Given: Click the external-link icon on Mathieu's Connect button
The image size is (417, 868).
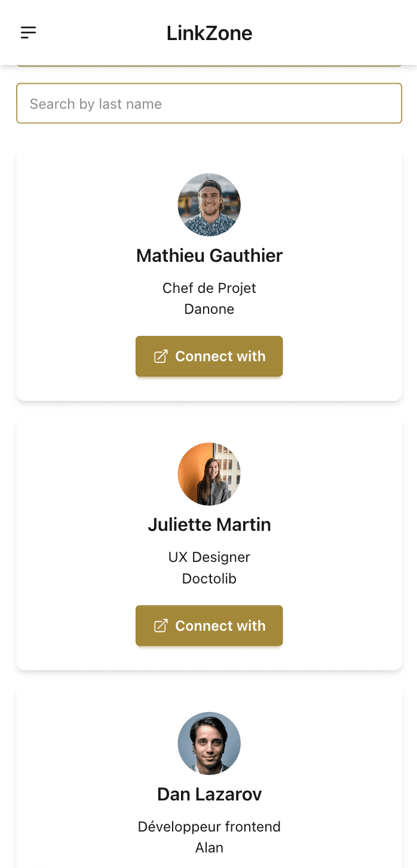Looking at the screenshot, I should point(161,356).
